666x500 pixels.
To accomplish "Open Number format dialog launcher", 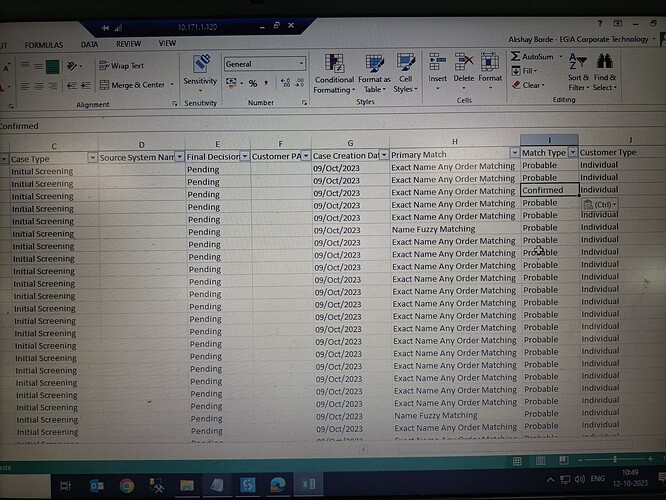I will click(x=304, y=102).
